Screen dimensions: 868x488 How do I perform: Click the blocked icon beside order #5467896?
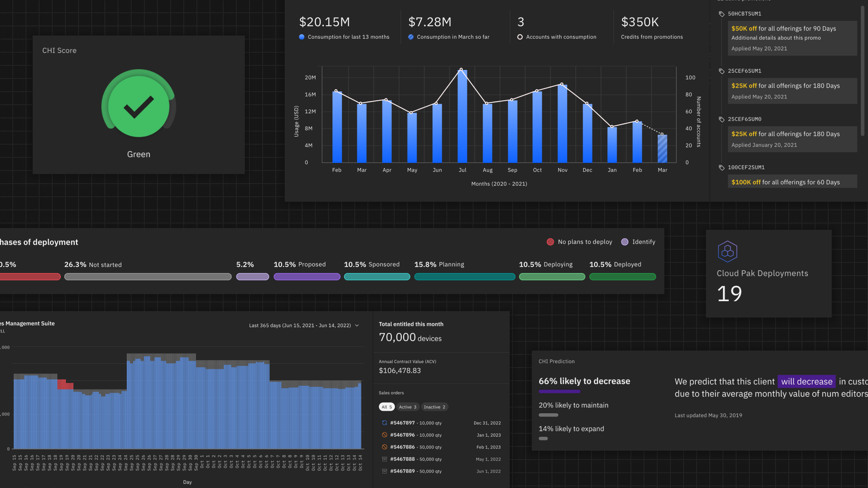(x=384, y=435)
